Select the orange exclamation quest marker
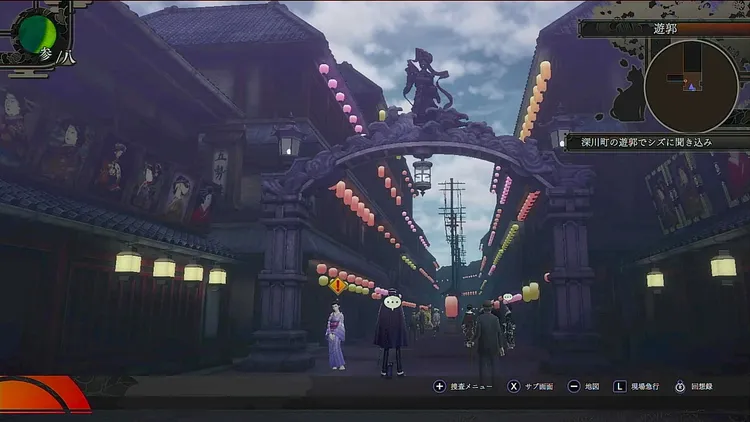Viewport: 750px width, 422px height. (337, 287)
